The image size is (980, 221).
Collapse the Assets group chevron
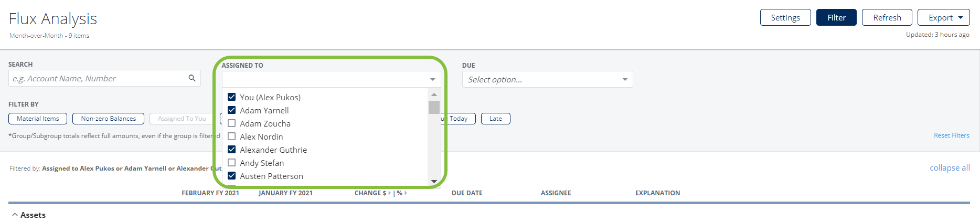(x=15, y=215)
